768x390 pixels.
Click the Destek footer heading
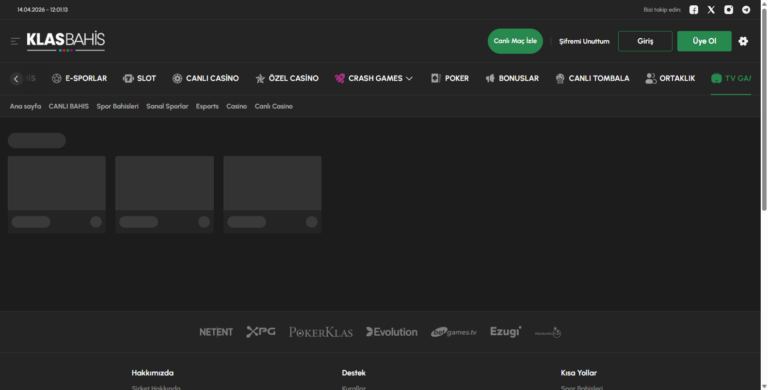[x=354, y=373]
